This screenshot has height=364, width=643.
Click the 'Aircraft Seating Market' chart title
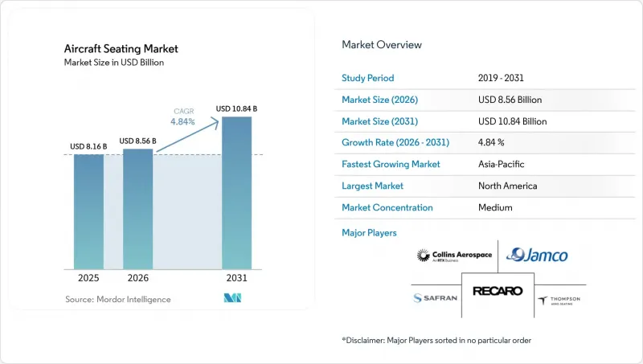[x=121, y=49]
